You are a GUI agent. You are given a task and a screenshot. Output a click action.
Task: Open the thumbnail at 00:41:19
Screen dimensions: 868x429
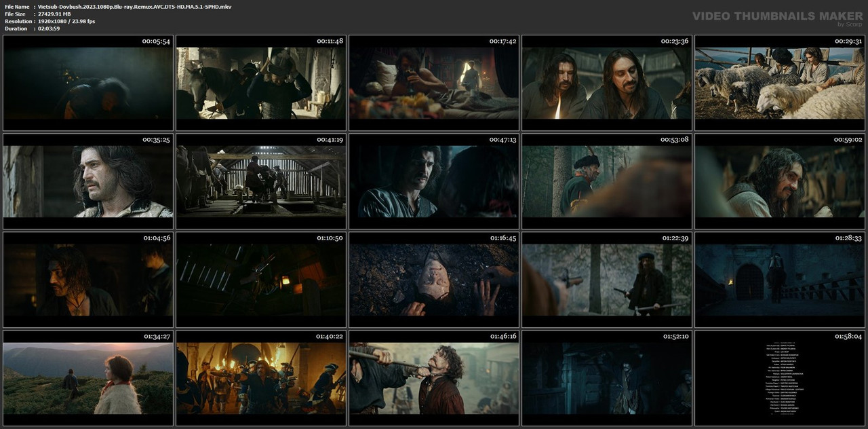(x=261, y=181)
